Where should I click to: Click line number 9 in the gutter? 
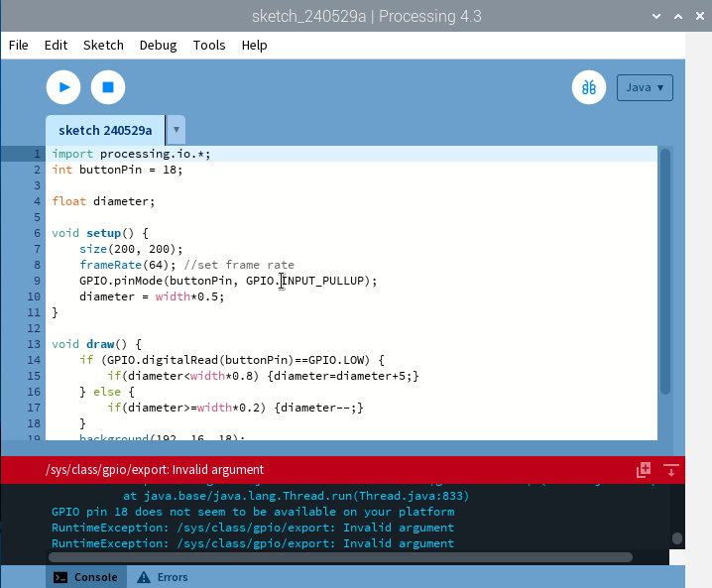tap(37, 281)
